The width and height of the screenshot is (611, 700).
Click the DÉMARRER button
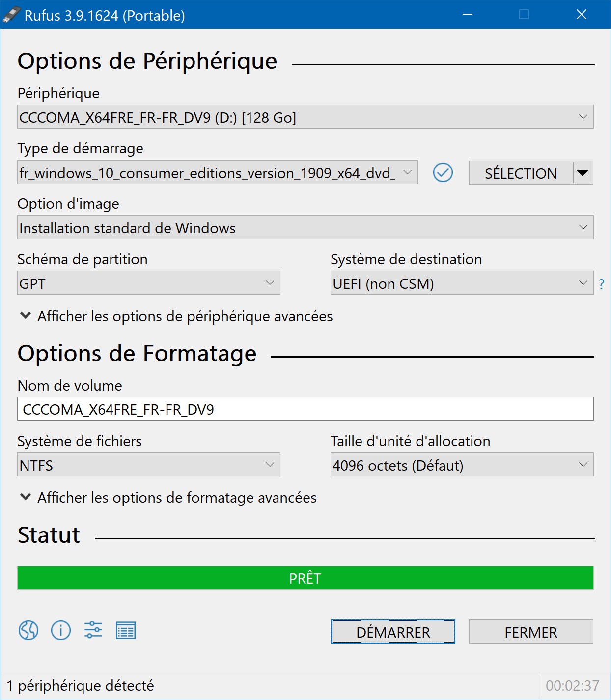pyautogui.click(x=393, y=632)
